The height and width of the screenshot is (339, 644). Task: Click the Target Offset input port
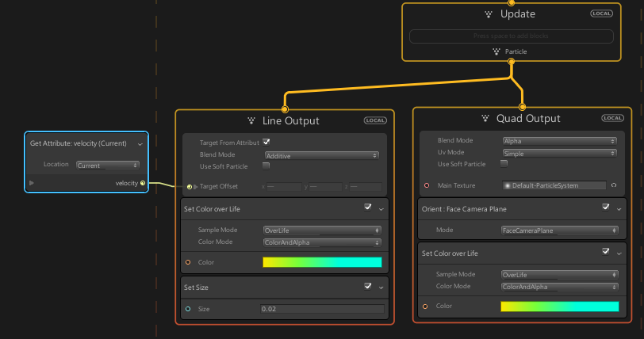point(190,187)
